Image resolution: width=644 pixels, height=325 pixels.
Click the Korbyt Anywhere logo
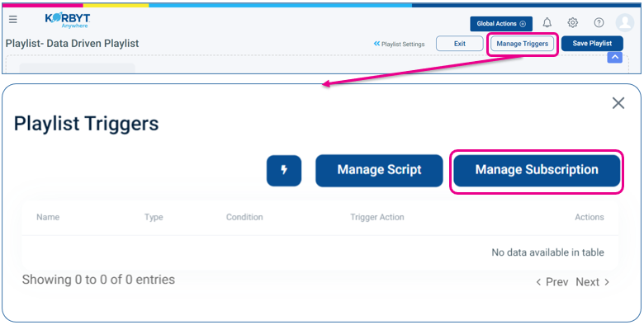(68, 21)
